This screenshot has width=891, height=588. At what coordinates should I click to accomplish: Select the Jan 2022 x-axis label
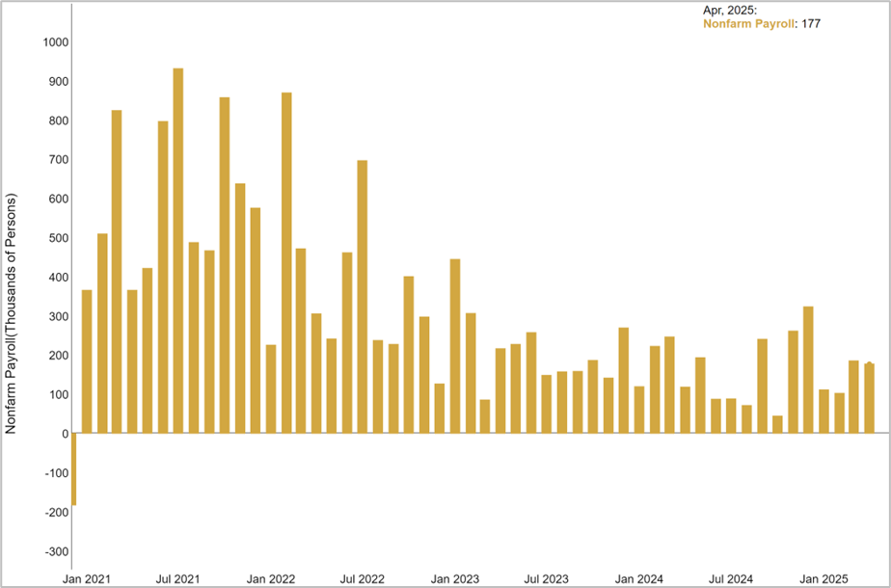pyautogui.click(x=271, y=579)
